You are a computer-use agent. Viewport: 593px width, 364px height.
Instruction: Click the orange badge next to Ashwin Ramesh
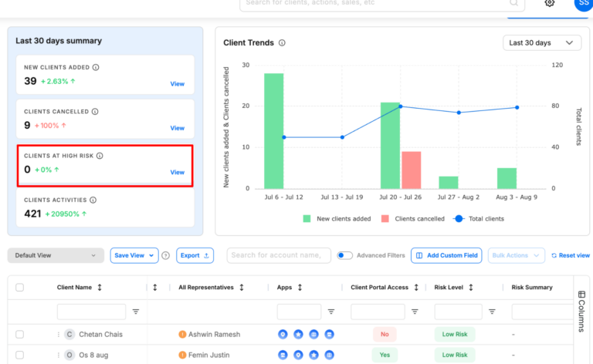click(x=182, y=334)
